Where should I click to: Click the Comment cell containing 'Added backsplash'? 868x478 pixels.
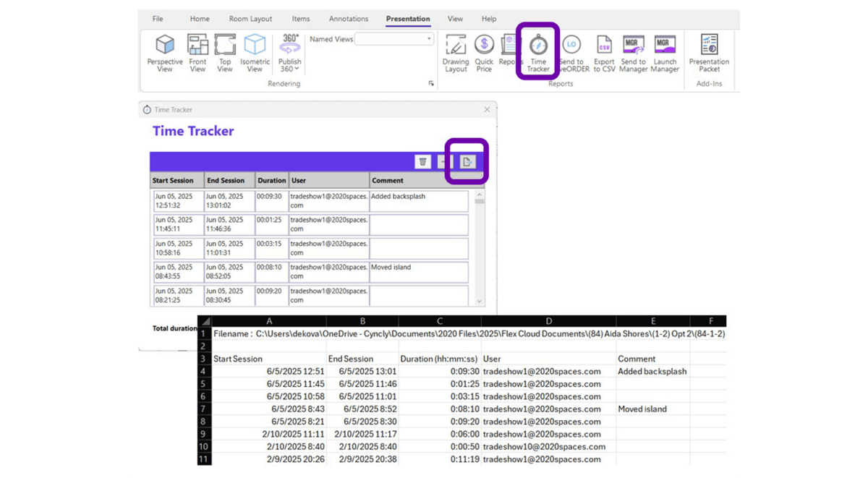coord(418,201)
